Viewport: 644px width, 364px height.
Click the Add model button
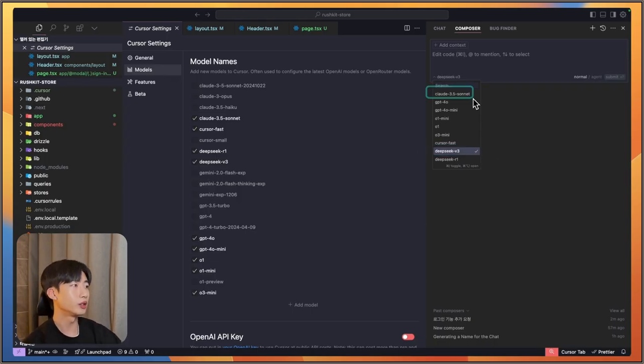[x=303, y=305]
